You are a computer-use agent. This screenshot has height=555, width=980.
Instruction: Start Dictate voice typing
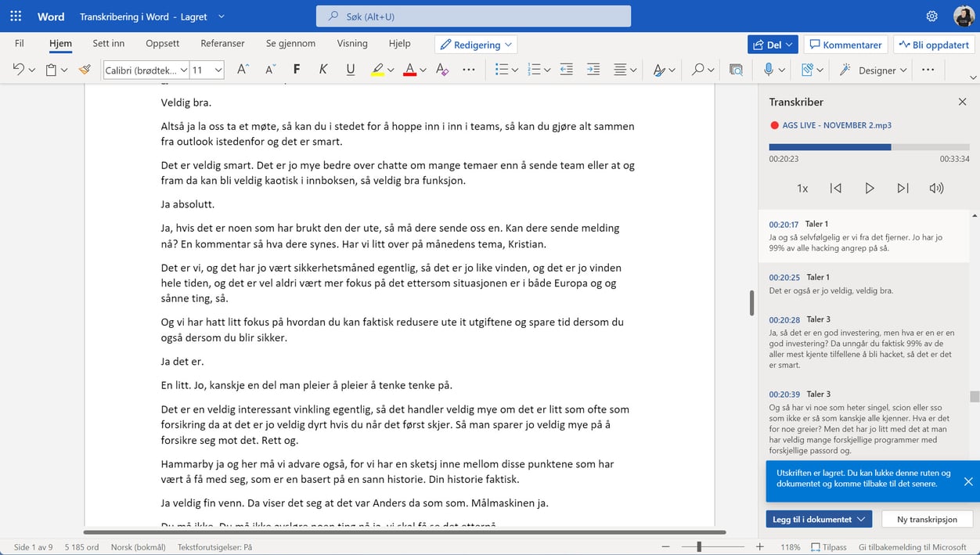(768, 70)
